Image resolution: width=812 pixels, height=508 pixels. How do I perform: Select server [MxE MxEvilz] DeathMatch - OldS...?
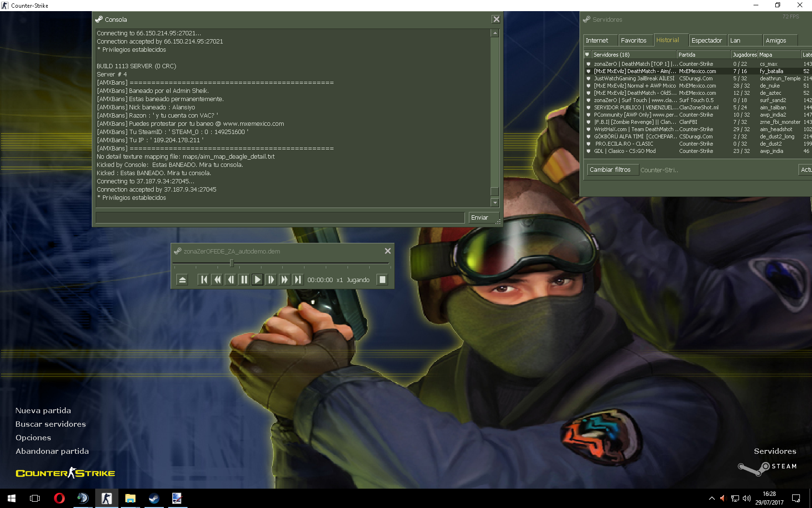[698, 93]
